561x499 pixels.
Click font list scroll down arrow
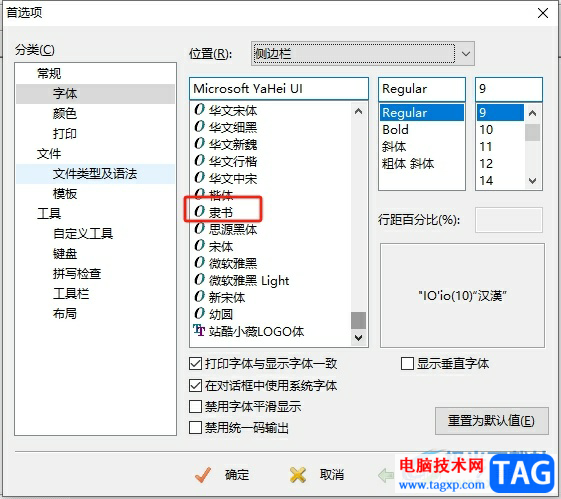(358, 337)
